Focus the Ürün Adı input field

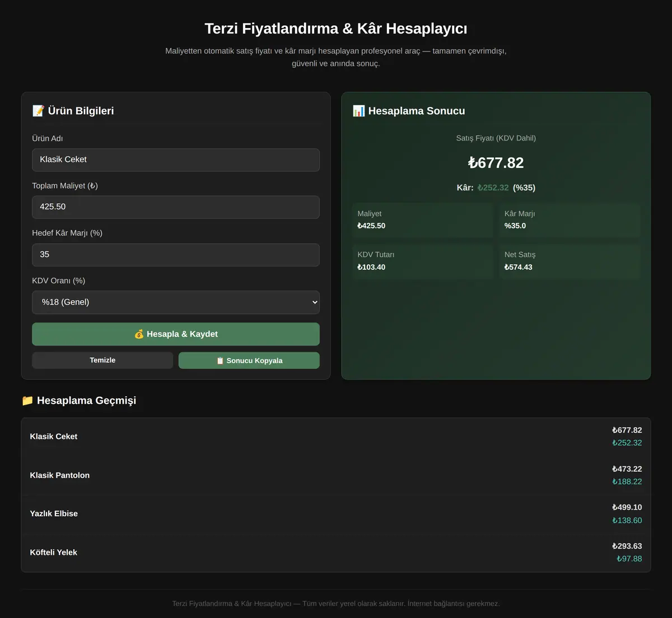pos(176,160)
